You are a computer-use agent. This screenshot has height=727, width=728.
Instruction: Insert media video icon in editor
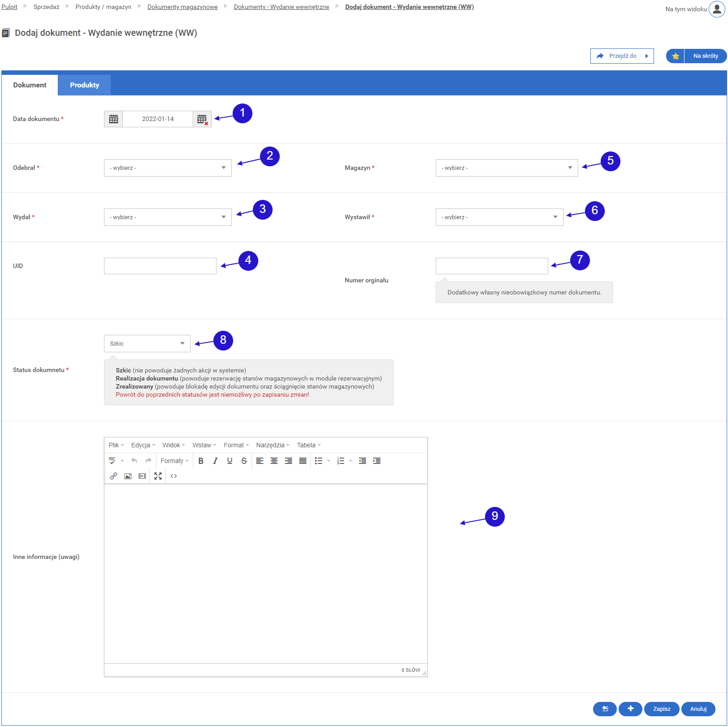[142, 476]
